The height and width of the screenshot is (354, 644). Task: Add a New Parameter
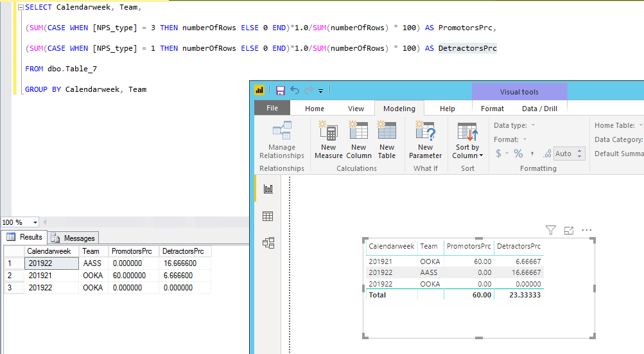pos(425,140)
